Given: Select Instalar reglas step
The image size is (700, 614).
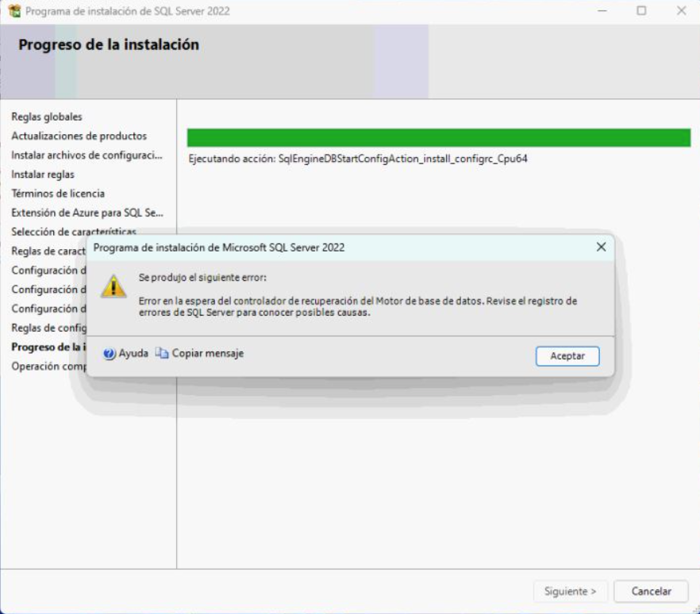Looking at the screenshot, I should pos(43,175).
